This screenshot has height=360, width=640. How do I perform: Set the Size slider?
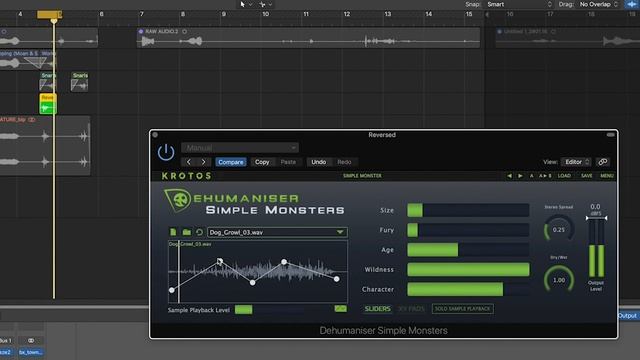[468, 210]
